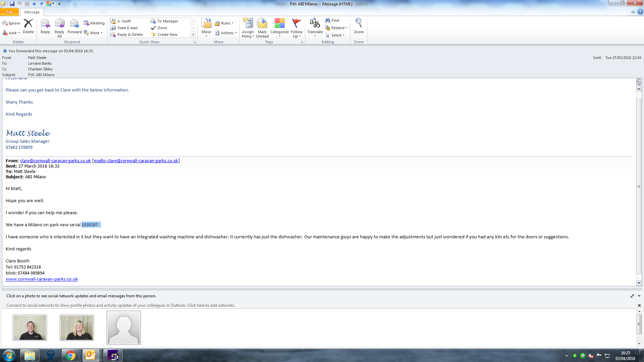Screen dimensions: 644x362
Task: Close the social networks info bar
Action: [639, 305]
